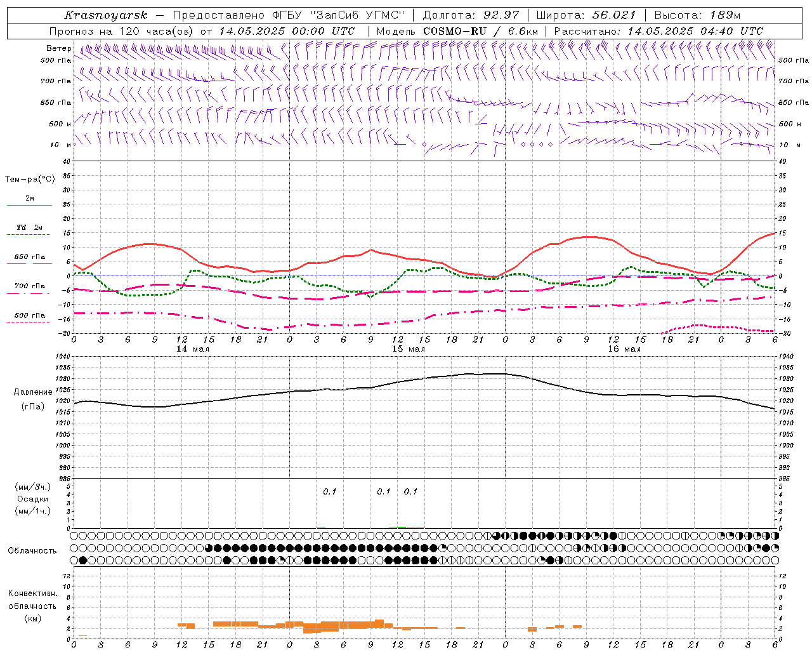812x650 pixels.
Task: Click the Td 2м legend label
Action: [x=29, y=227]
